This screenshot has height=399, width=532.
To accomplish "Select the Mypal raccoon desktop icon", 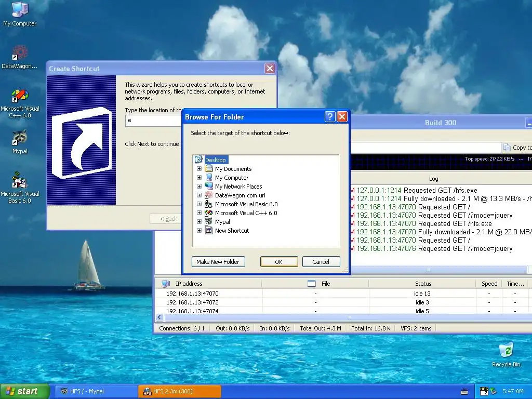I will click(x=20, y=142).
